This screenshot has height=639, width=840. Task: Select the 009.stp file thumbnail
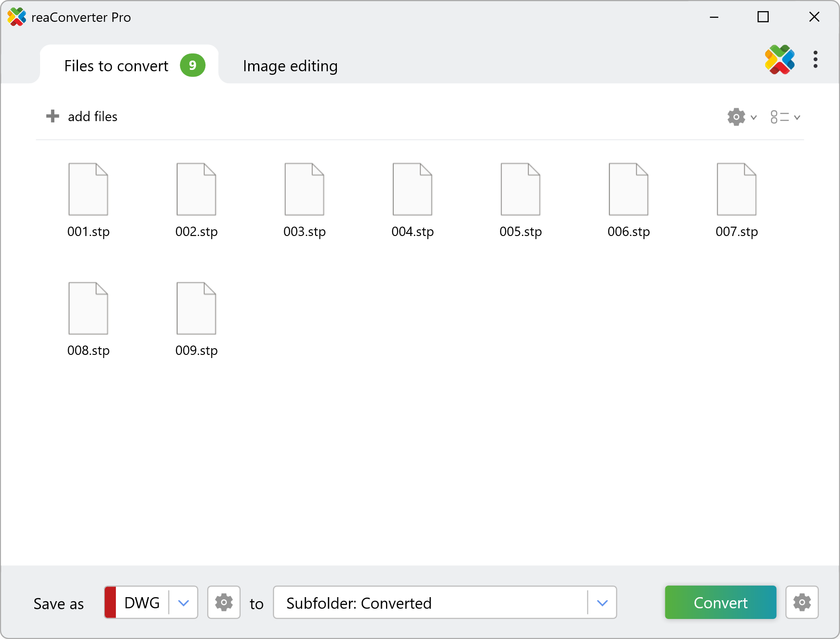(196, 308)
